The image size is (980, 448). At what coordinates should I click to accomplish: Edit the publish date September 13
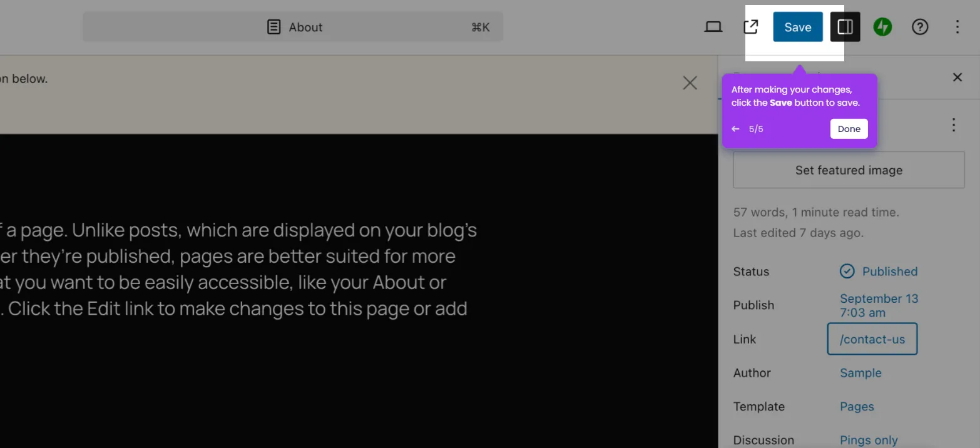click(x=879, y=305)
